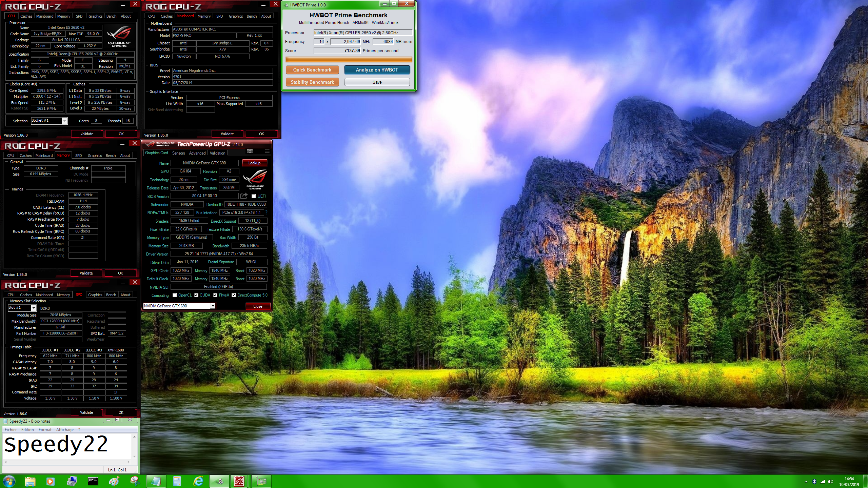Click the Lookup button in GPU-Z
Screen dimensions: 868x488
click(x=254, y=163)
